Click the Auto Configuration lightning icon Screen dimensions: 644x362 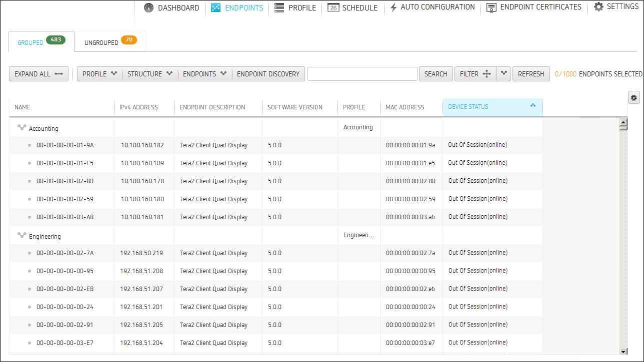pos(393,8)
